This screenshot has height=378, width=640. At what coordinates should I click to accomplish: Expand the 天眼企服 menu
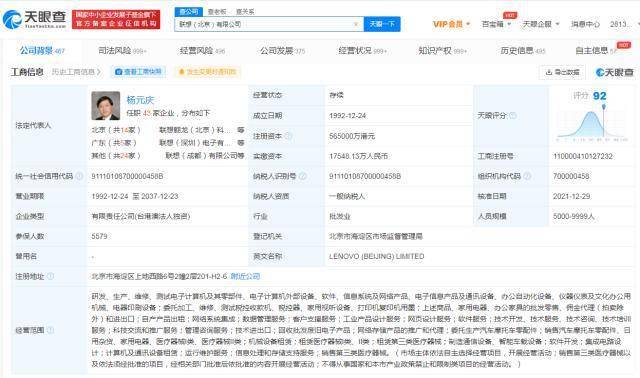click(x=541, y=24)
